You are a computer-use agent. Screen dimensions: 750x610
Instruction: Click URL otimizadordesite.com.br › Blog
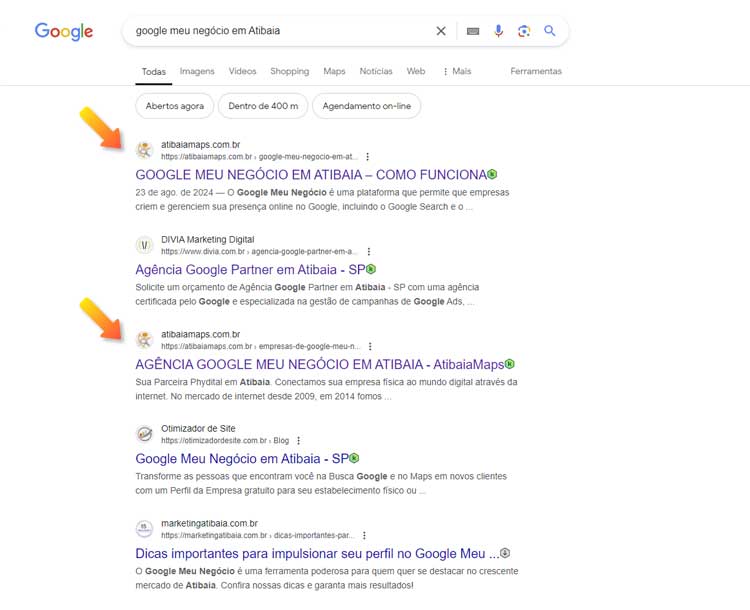point(225,440)
